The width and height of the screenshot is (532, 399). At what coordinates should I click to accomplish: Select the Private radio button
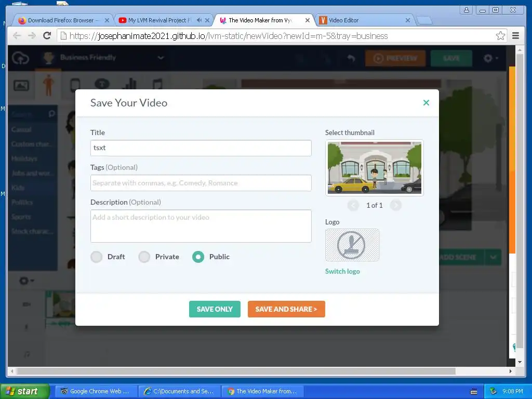144,257
